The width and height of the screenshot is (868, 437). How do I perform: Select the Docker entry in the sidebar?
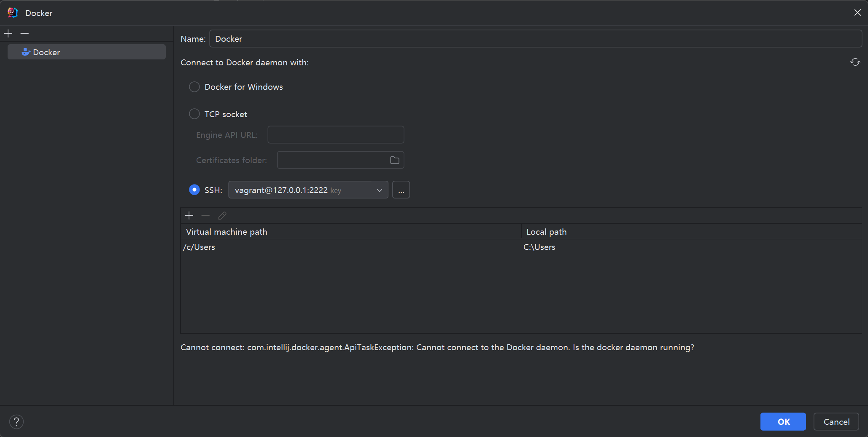(x=86, y=52)
